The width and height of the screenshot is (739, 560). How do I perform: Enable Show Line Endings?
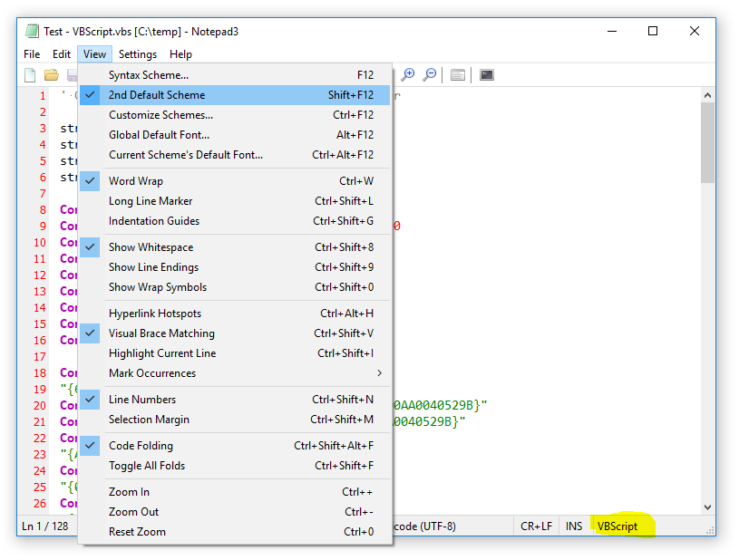235,267
